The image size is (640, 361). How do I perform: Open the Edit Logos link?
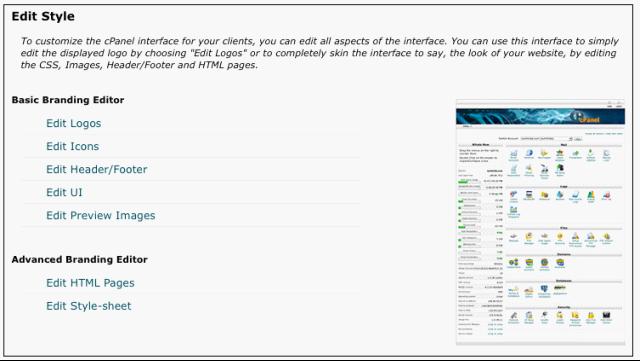coord(73,123)
